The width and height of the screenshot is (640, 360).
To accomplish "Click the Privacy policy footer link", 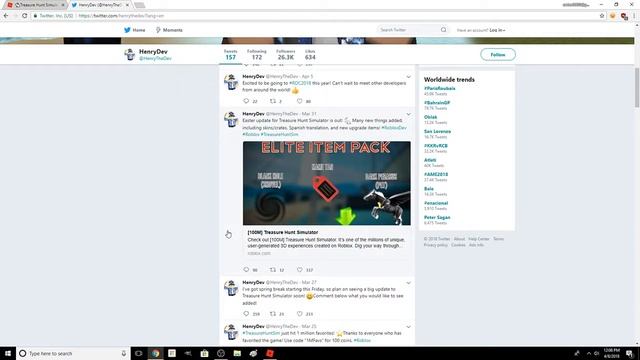I will [436, 245].
